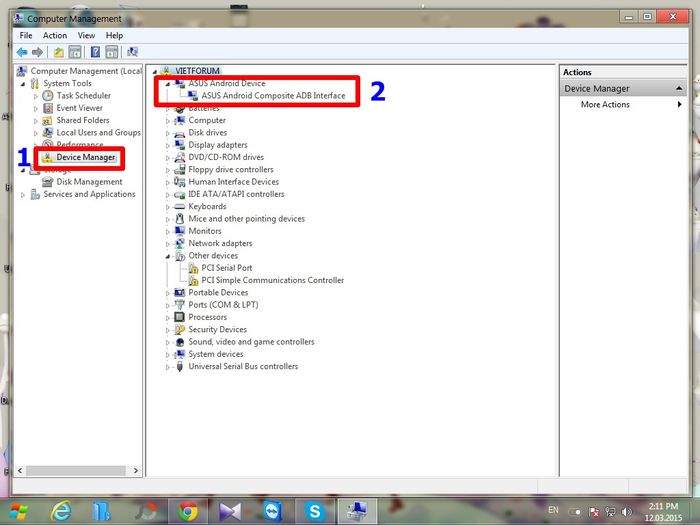Select the Monitors category
Image resolution: width=700 pixels, height=525 pixels.
click(205, 231)
